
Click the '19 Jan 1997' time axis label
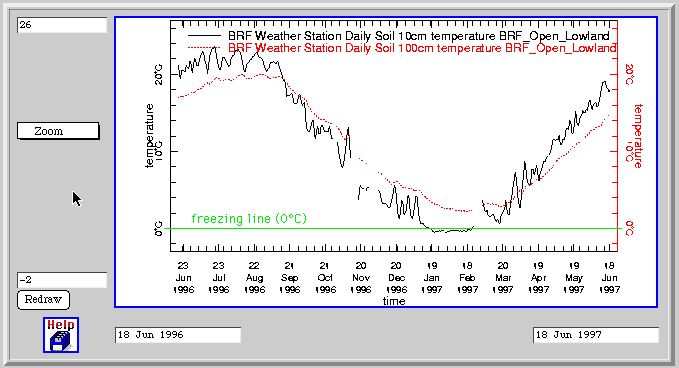tap(432, 278)
